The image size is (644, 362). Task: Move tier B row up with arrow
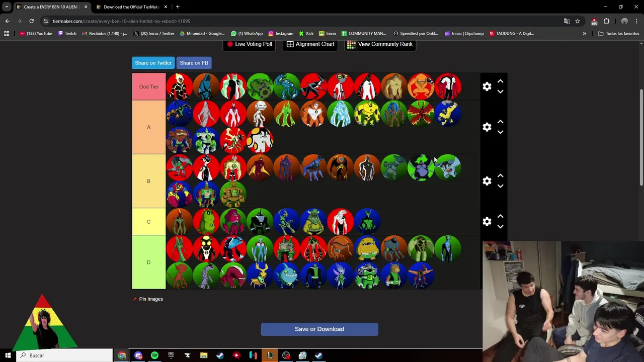pyautogui.click(x=500, y=176)
